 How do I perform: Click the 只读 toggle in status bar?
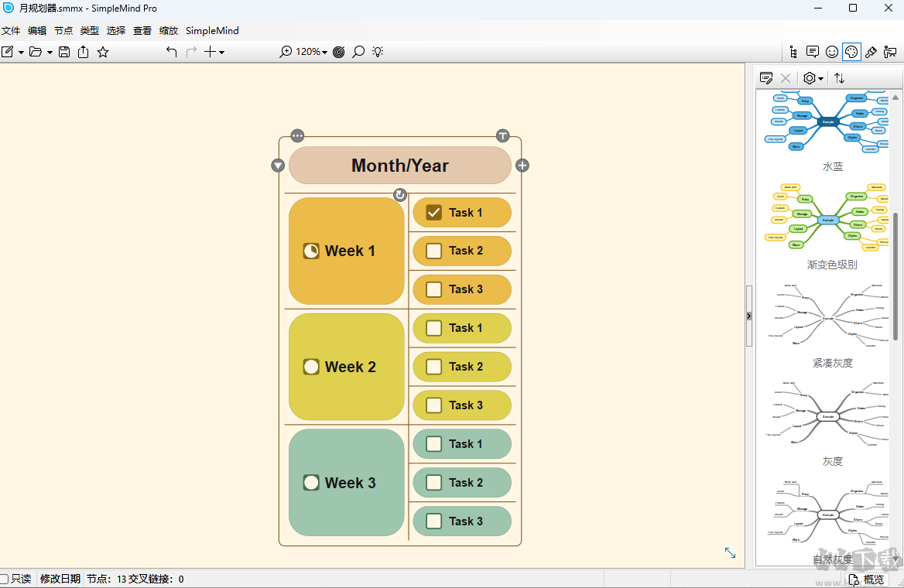(x=18, y=579)
